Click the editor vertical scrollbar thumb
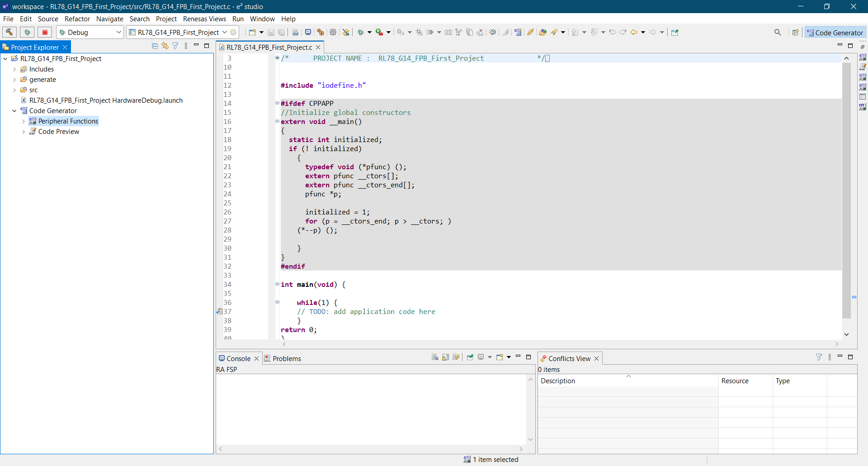Viewport: 868px width, 466px height. click(846, 190)
